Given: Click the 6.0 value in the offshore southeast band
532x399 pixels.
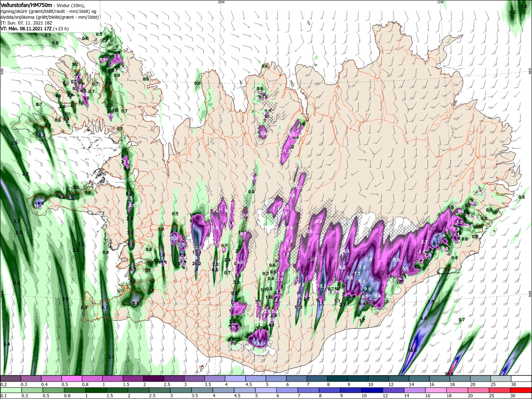Looking at the screenshot, I should [424, 318].
